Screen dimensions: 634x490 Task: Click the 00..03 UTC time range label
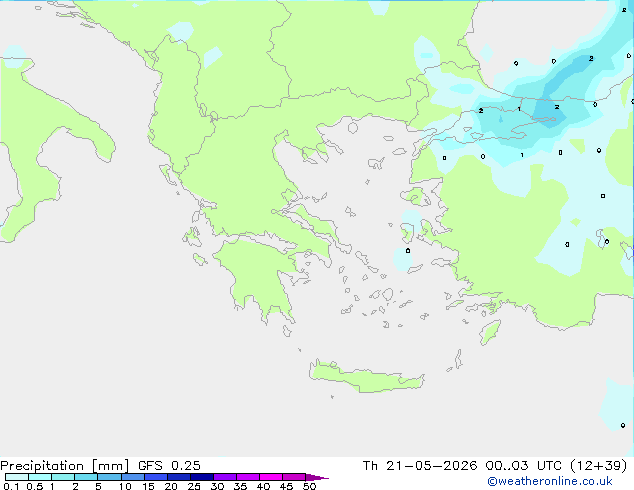(x=523, y=466)
